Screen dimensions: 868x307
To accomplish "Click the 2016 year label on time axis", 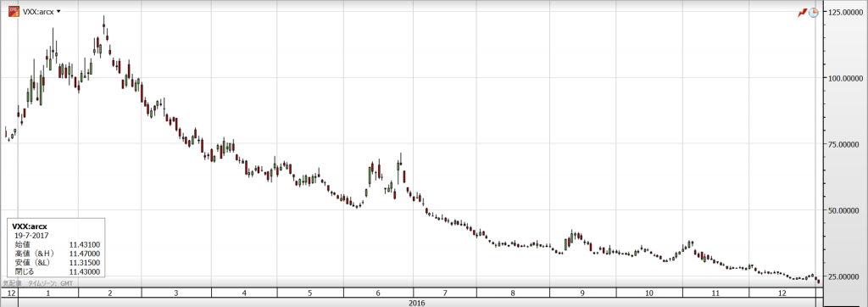I will [x=416, y=303].
